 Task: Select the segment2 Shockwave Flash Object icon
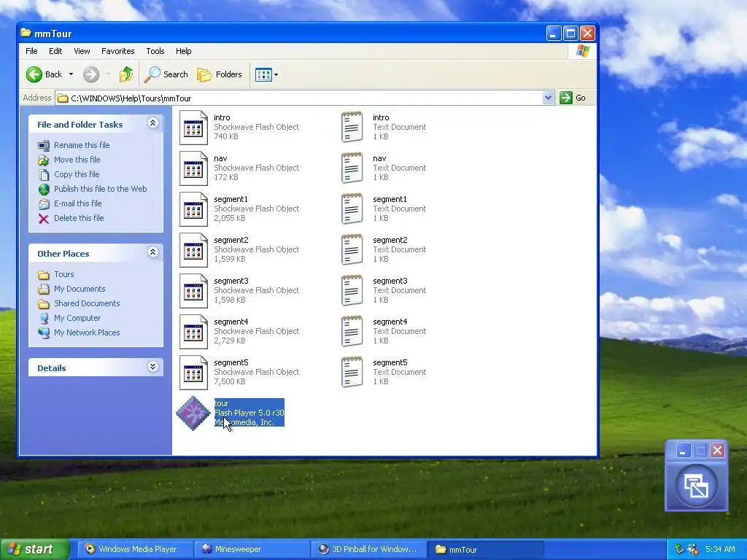tap(193, 250)
